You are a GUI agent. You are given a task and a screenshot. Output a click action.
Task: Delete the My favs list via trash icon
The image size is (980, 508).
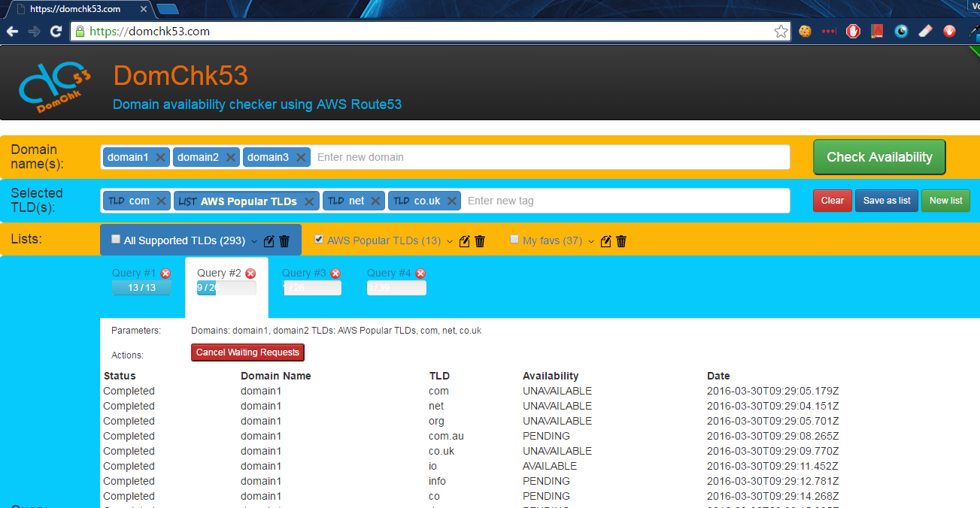coord(620,240)
